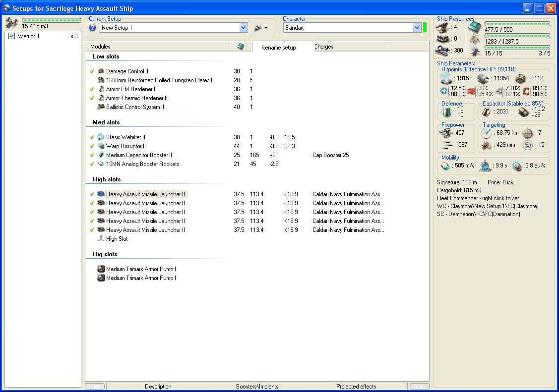The image size is (559, 392).
Task: Click the thermal resistance icon (30% / 85.4%)
Action: (471, 91)
